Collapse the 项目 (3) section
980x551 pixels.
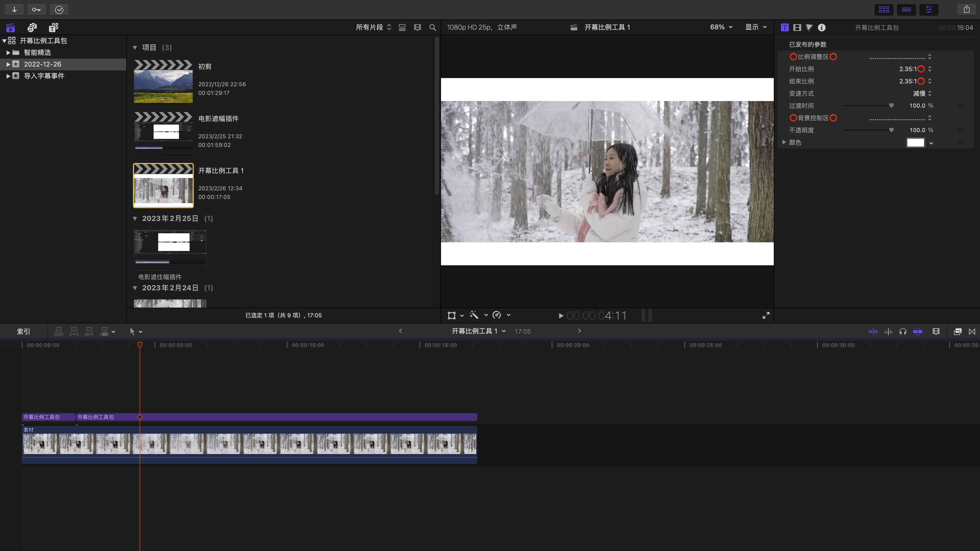[135, 47]
